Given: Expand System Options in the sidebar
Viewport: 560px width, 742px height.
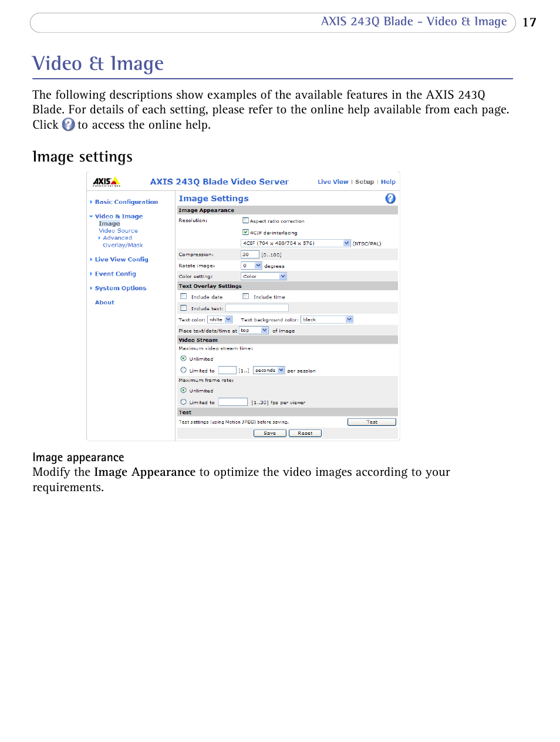Looking at the screenshot, I should 120,288.
